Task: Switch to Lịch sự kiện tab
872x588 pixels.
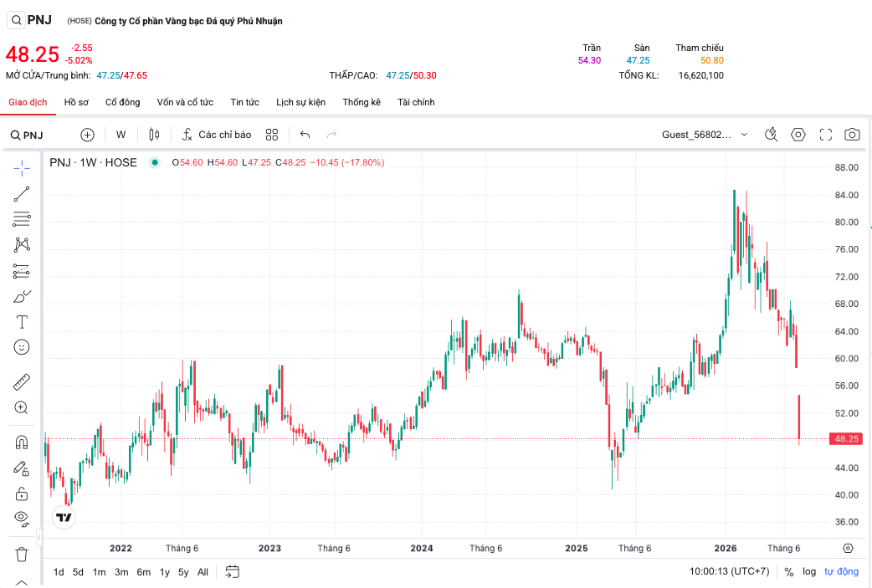Action: click(x=301, y=102)
